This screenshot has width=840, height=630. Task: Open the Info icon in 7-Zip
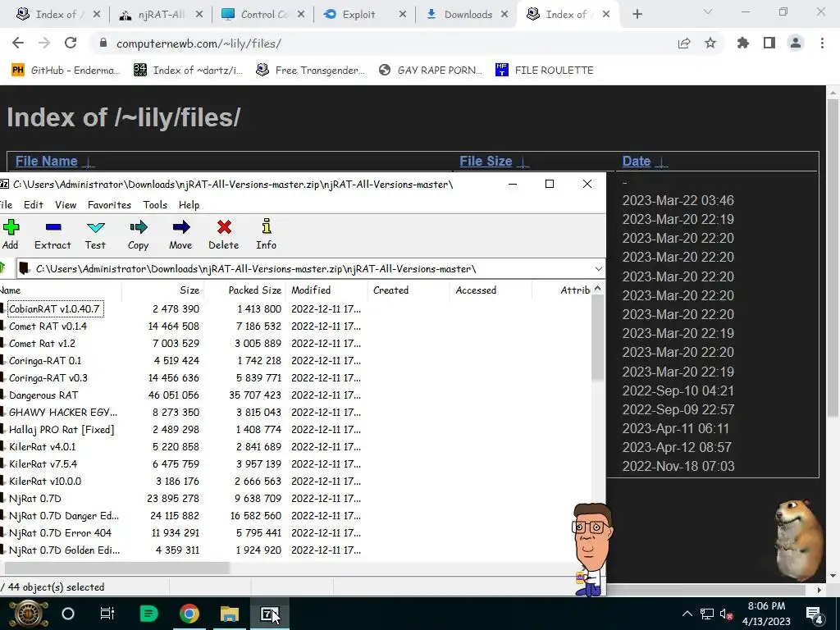point(267,226)
